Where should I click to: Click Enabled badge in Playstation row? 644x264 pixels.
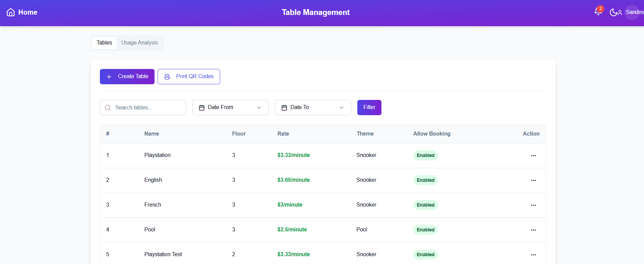pos(426,155)
